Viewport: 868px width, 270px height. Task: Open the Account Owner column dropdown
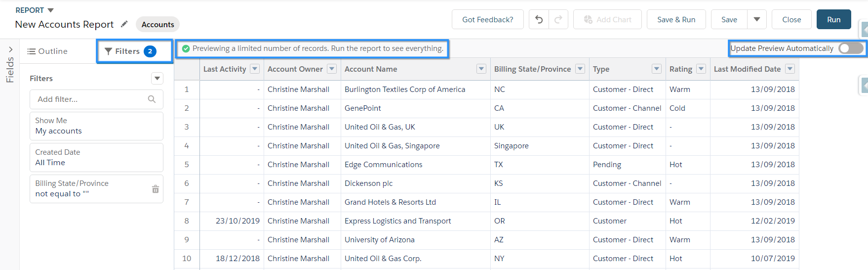coord(332,69)
